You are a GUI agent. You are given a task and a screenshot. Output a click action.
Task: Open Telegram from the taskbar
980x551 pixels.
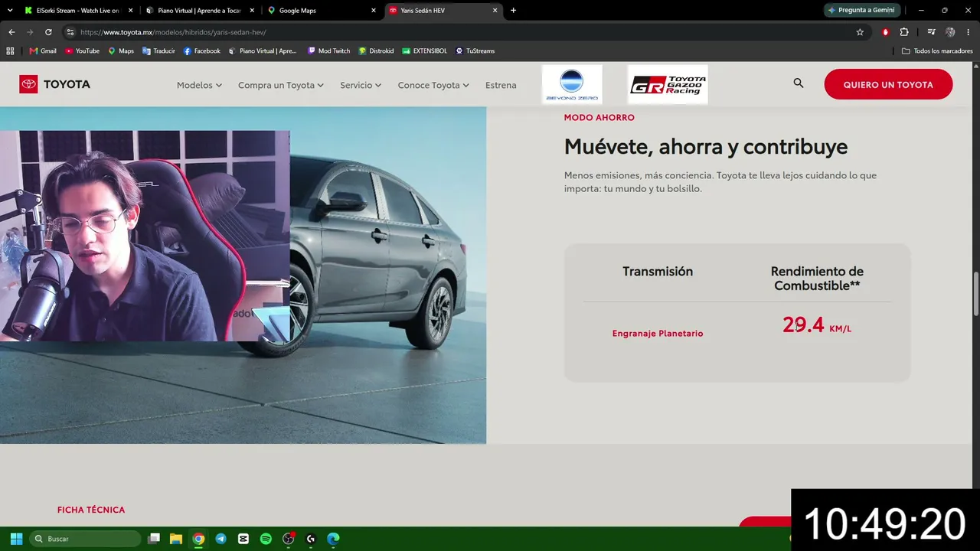220,539
